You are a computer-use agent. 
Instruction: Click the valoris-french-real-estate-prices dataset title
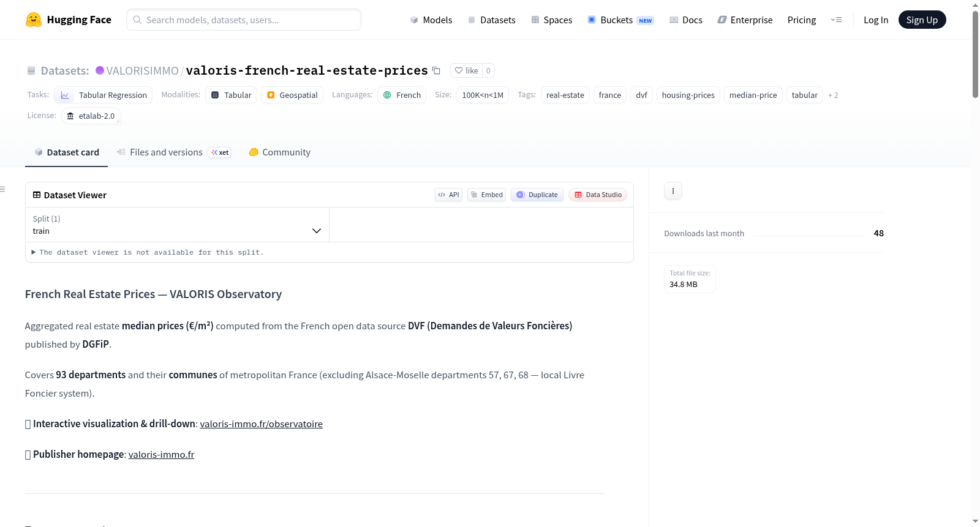(307, 70)
